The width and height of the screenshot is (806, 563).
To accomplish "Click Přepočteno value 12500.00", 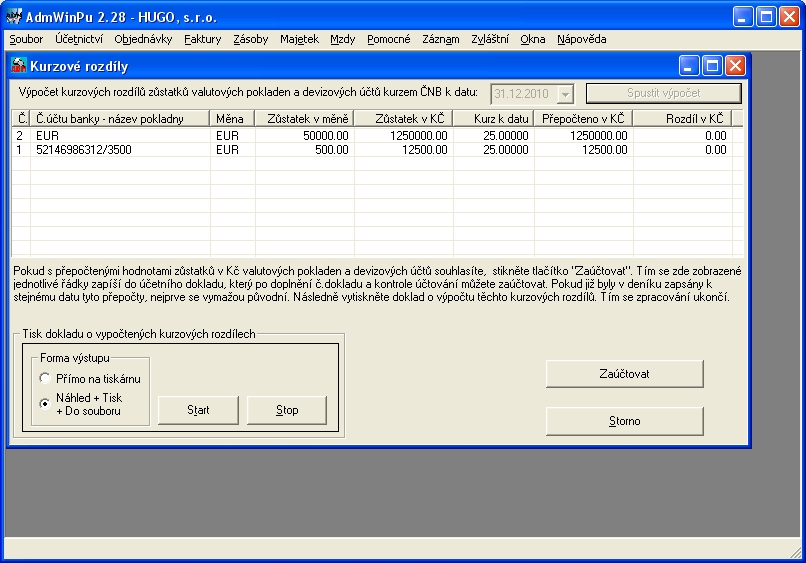I will click(583, 150).
